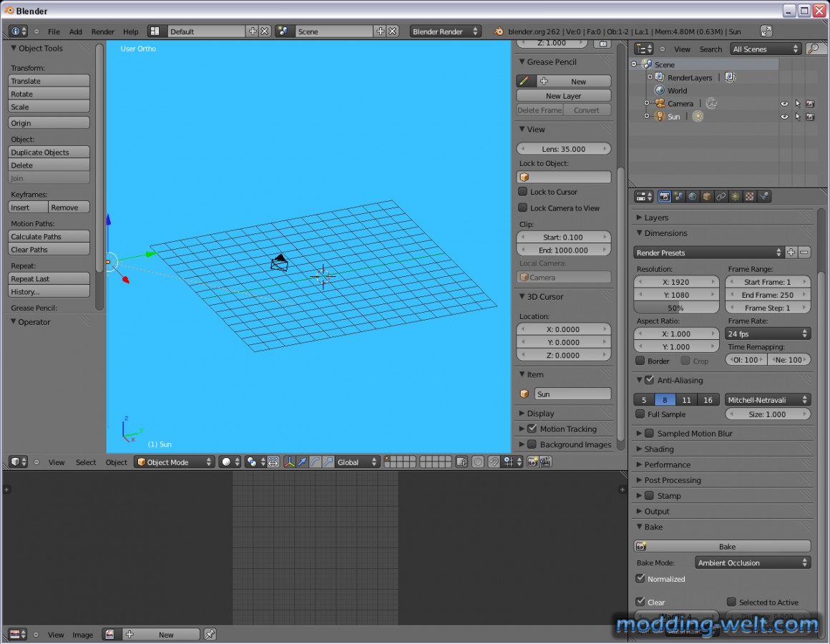Open the Blender Render engine dropdown

coord(444,31)
